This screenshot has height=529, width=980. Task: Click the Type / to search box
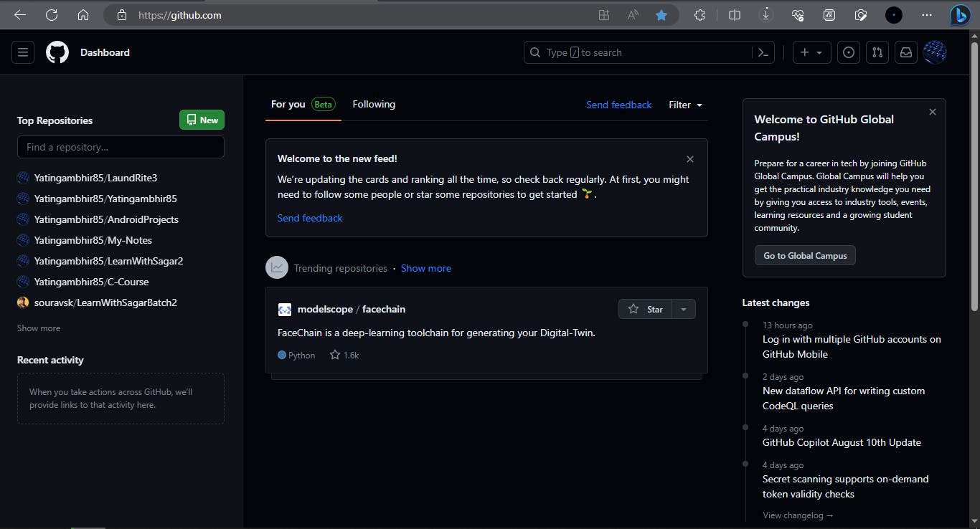click(x=638, y=52)
